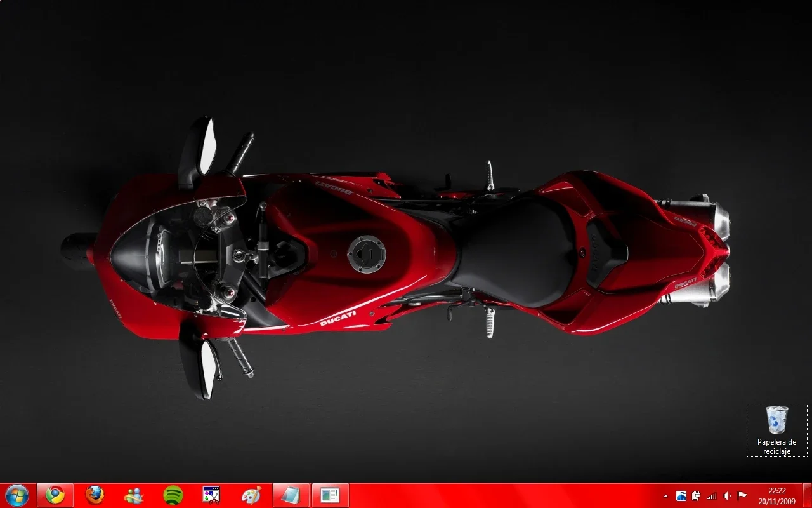Open power options from the battery plug icon

(x=697, y=496)
